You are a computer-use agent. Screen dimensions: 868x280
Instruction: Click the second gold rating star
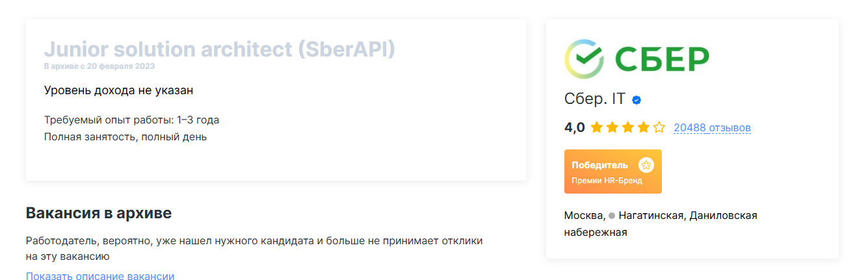(x=612, y=128)
